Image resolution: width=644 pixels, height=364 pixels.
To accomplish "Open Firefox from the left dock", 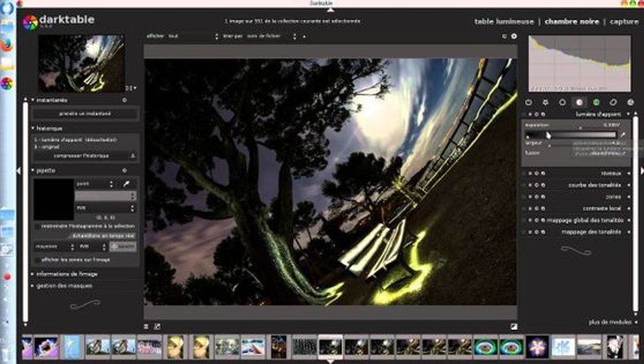I will (7, 45).
